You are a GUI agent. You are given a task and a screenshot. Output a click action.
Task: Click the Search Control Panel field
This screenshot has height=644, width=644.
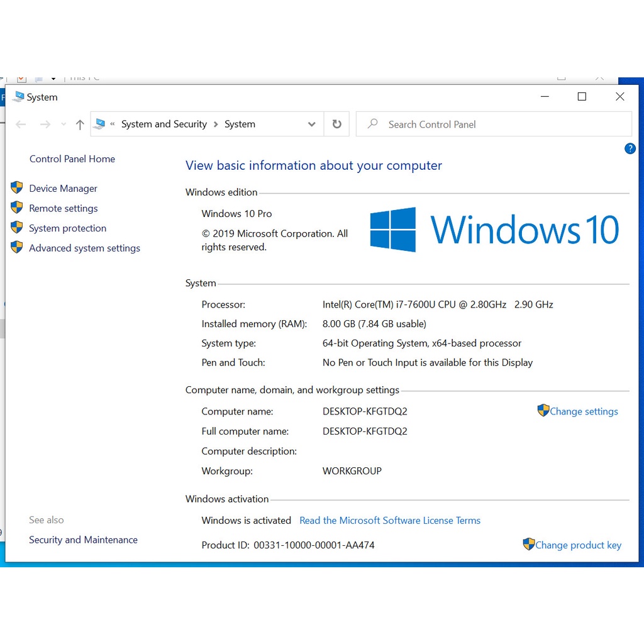point(494,124)
